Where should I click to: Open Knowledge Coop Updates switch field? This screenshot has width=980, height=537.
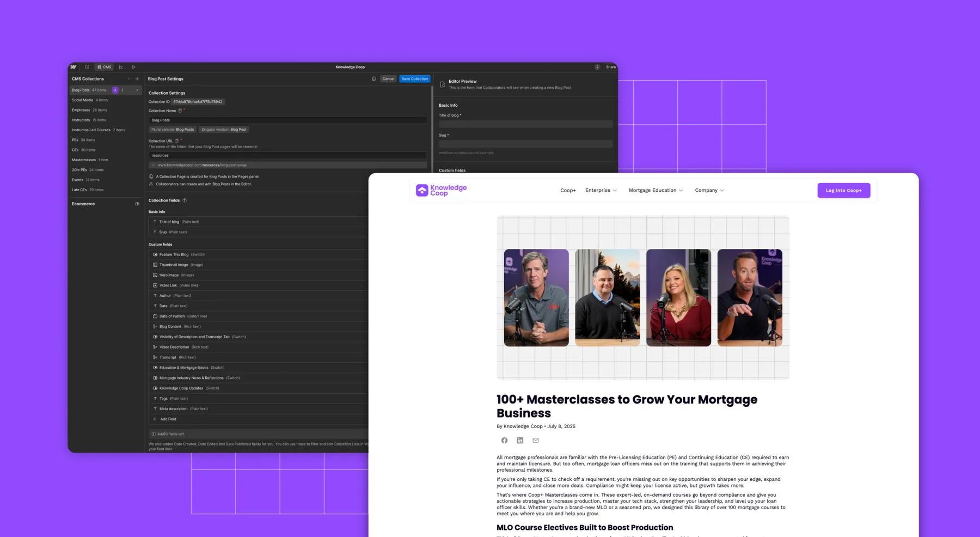point(258,388)
